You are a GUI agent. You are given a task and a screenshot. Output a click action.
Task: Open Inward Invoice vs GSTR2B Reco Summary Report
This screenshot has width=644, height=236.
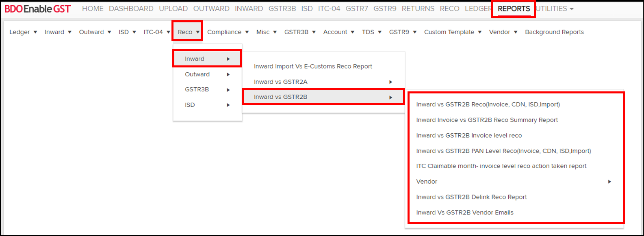[487, 120]
